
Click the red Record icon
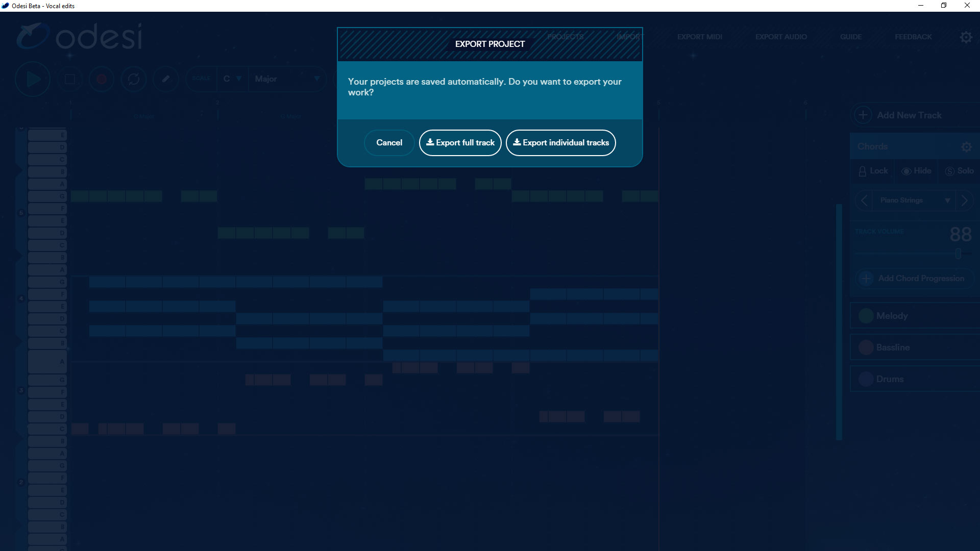(x=102, y=79)
